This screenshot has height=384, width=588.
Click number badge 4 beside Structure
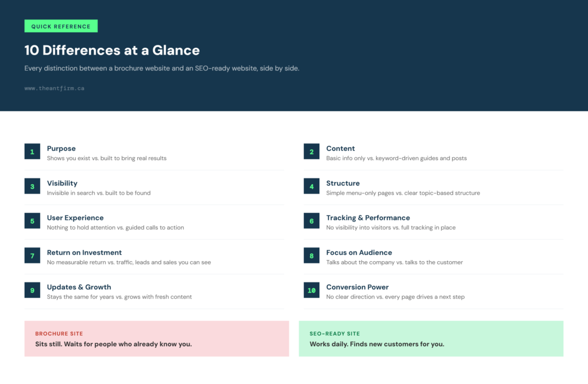click(312, 187)
